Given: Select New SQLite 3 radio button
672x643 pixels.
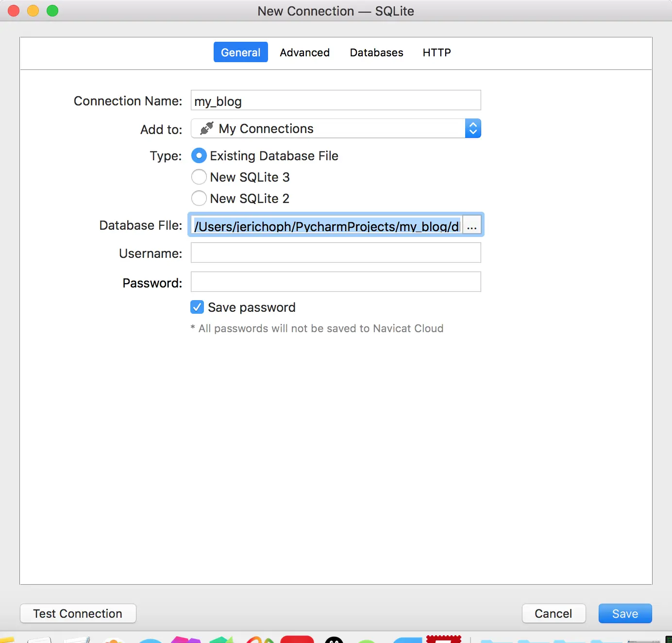Looking at the screenshot, I should 199,177.
